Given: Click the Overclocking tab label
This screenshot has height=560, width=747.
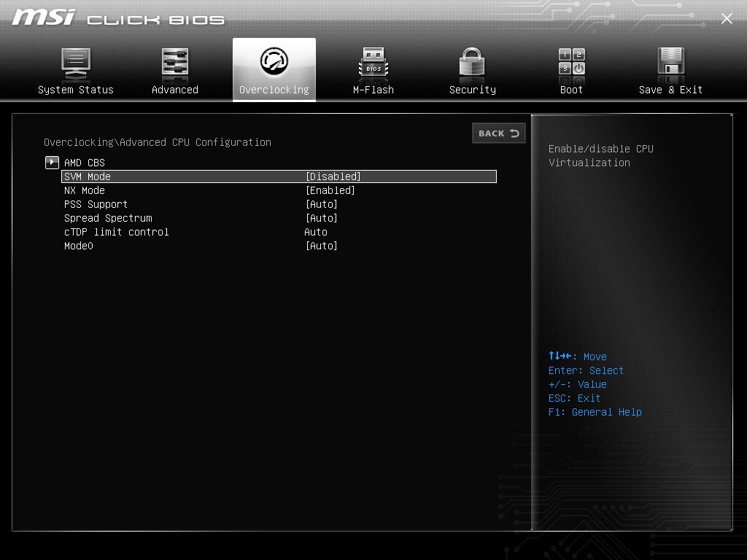Looking at the screenshot, I should 274,90.
